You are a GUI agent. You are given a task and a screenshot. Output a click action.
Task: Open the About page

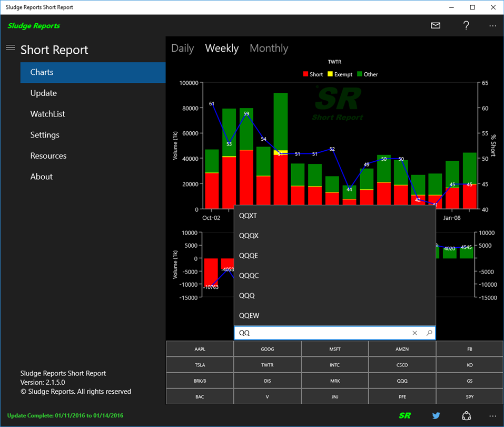[x=93, y=177]
